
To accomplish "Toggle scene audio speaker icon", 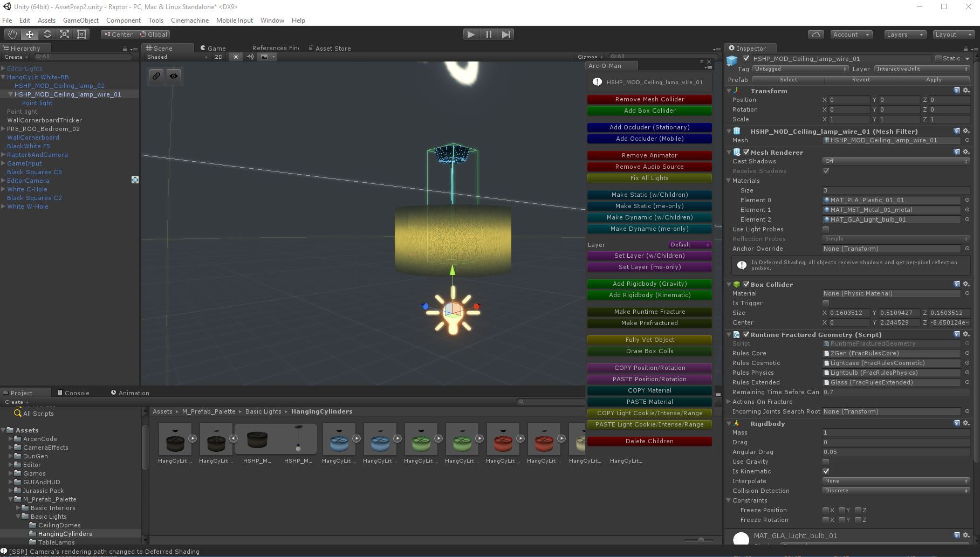I will tap(250, 57).
